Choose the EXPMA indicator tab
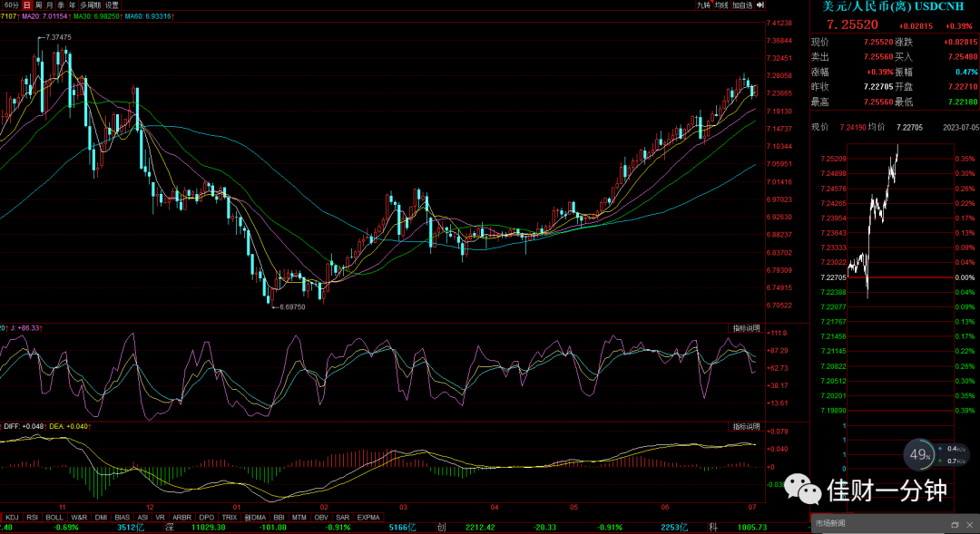980x534 pixels. tap(368, 518)
